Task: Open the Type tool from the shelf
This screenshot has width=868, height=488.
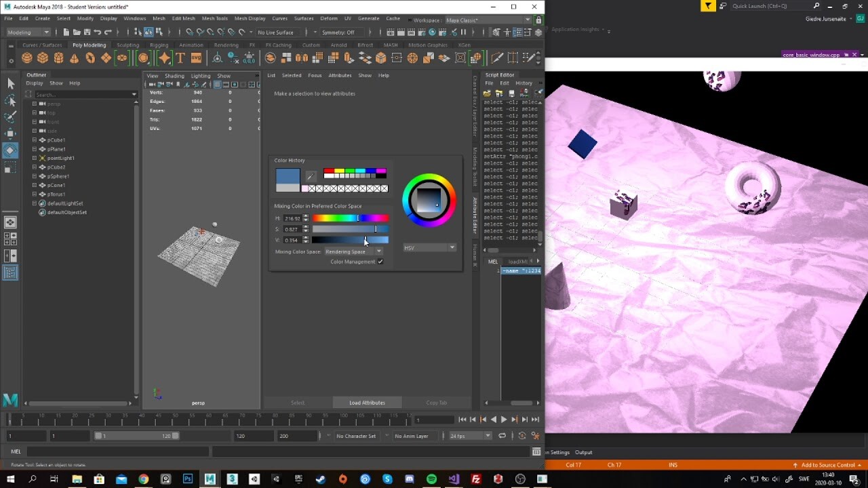Action: 180,58
